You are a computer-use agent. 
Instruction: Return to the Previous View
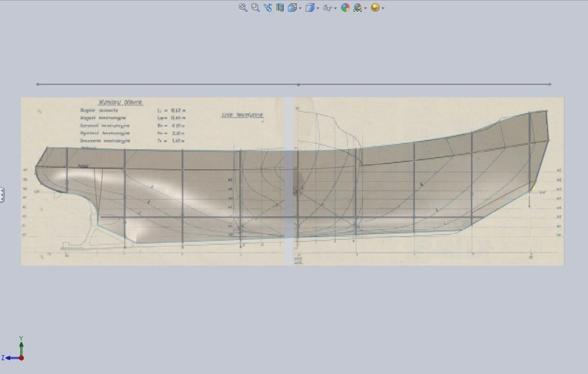coord(268,8)
